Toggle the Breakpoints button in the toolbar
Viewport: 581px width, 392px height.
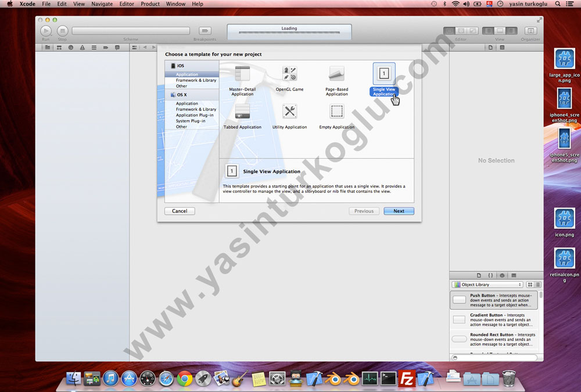click(205, 31)
